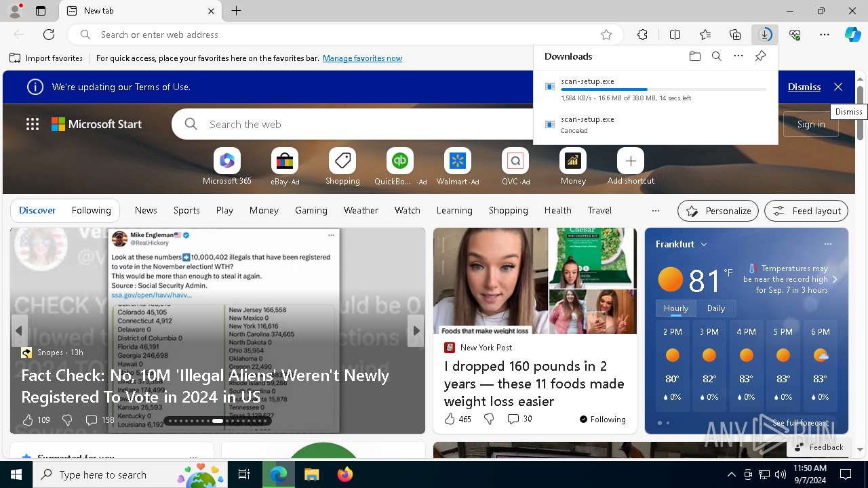
Task: Expand the Frankfurt location dropdown
Action: [704, 244]
